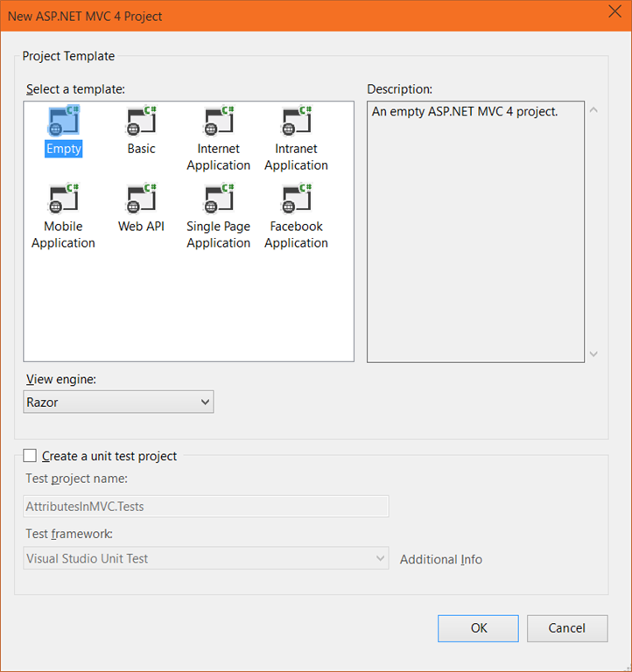Click the Test project name field
Viewport: 632px width, 672px height.
(206, 506)
